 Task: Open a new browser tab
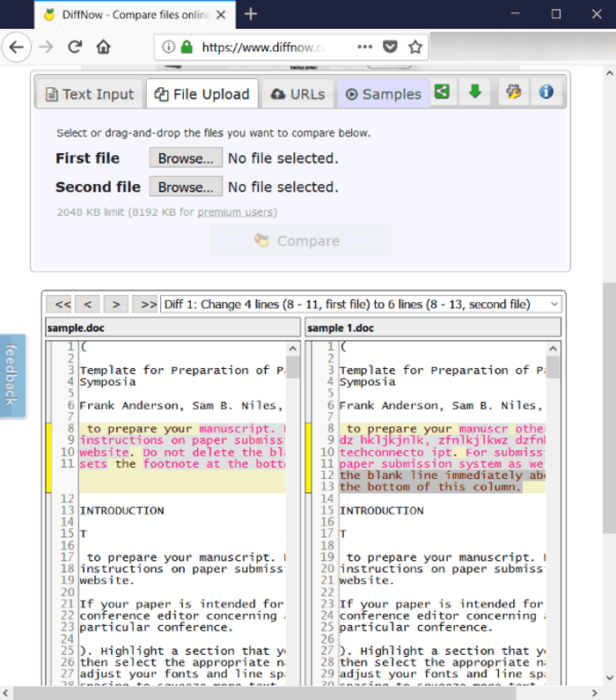(251, 14)
